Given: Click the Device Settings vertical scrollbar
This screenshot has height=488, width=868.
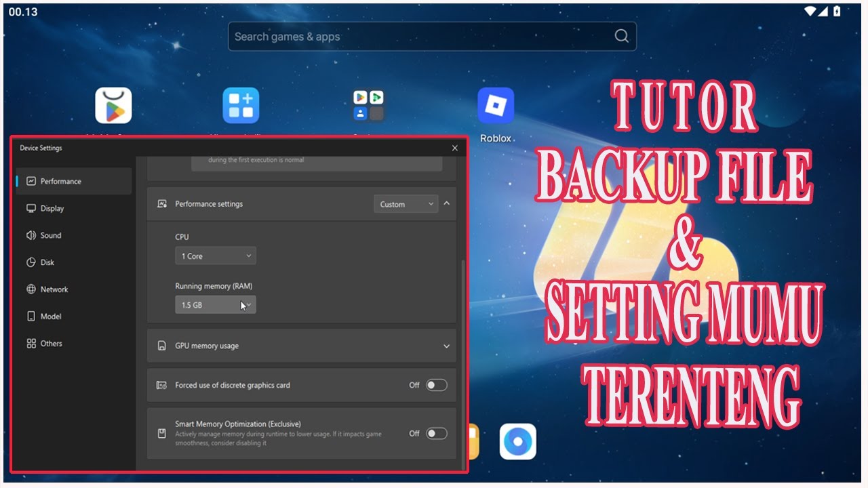Looking at the screenshot, I should click(x=464, y=365).
